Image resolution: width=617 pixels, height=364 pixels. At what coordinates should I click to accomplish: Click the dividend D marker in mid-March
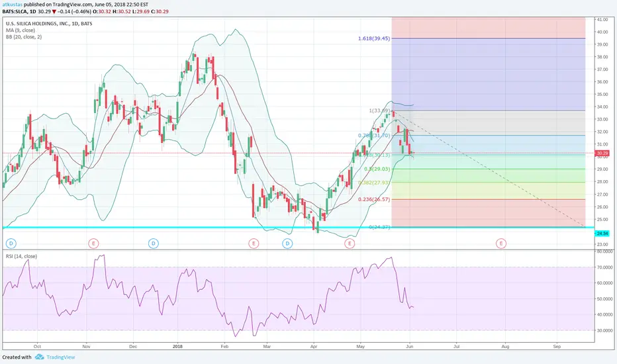click(287, 244)
